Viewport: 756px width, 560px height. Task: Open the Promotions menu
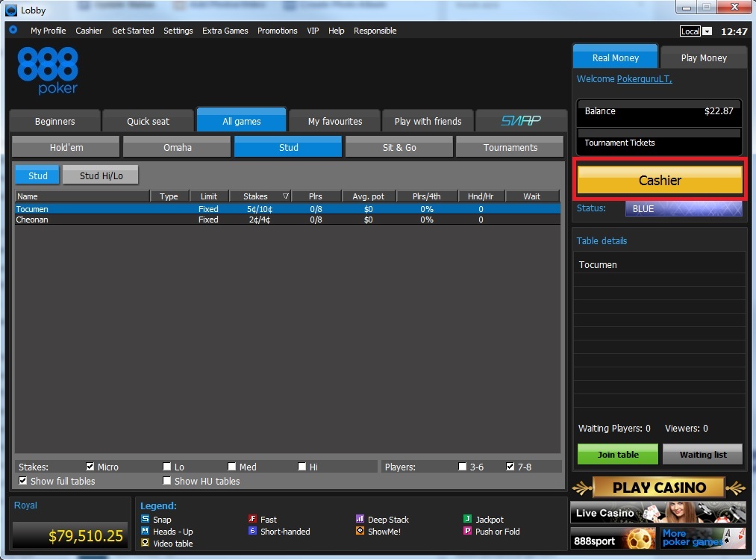277,31
